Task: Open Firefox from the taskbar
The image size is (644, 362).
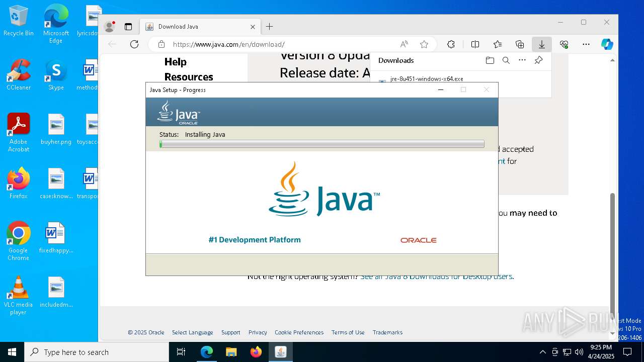Action: [256, 352]
